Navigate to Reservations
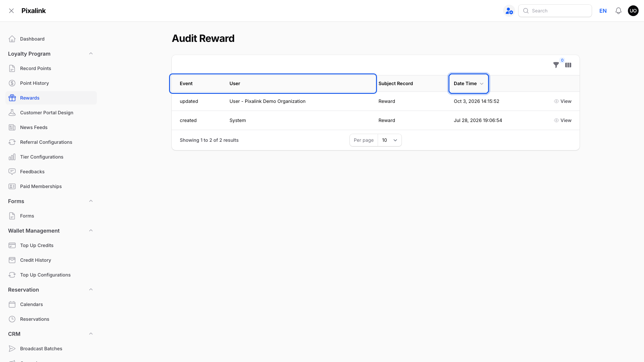This screenshot has width=644, height=362. coord(51,319)
